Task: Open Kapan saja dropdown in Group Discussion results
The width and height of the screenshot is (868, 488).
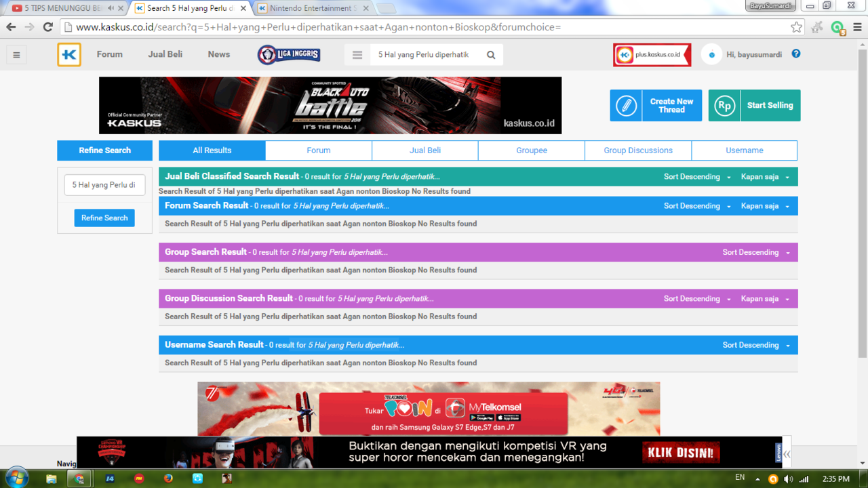Action: 765,299
